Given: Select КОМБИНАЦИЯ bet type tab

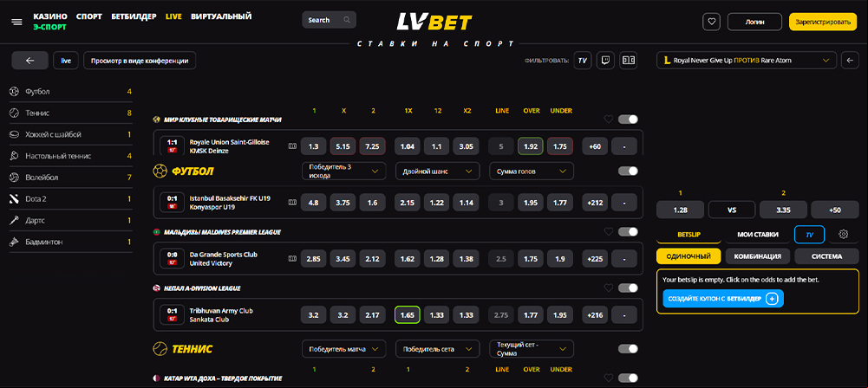Looking at the screenshot, I should coord(757,256).
